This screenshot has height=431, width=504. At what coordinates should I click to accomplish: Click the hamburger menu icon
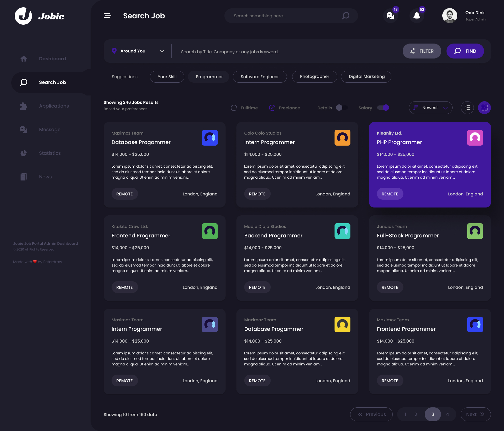(107, 16)
